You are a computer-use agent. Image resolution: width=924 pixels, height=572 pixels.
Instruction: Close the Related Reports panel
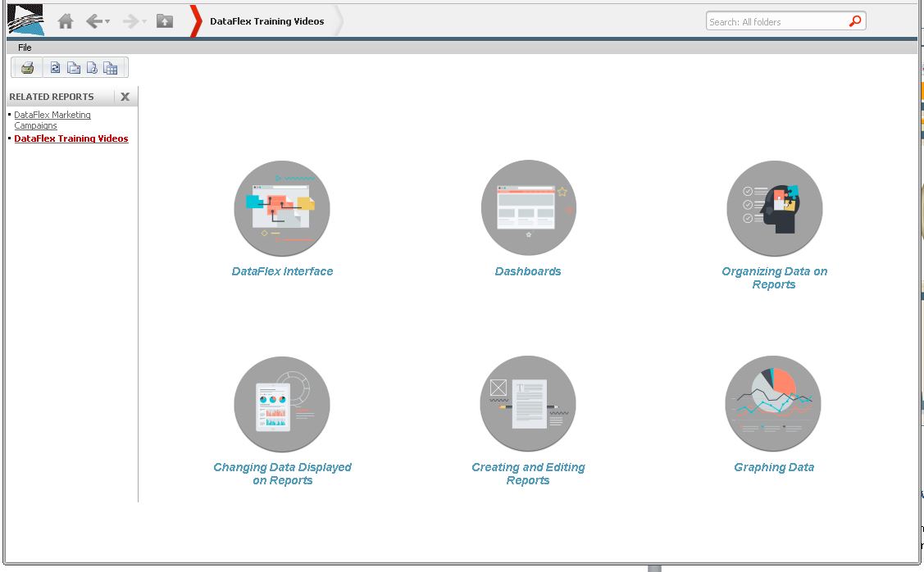125,97
